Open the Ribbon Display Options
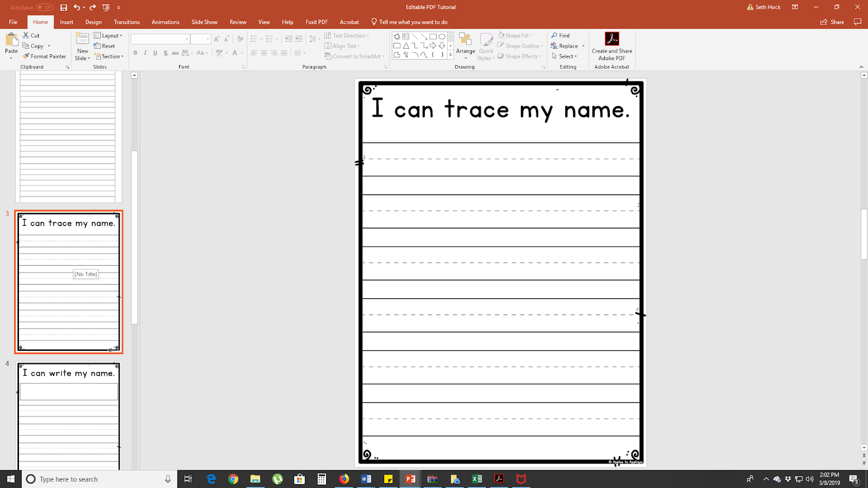The width and height of the screenshot is (868, 488). click(x=795, y=7)
